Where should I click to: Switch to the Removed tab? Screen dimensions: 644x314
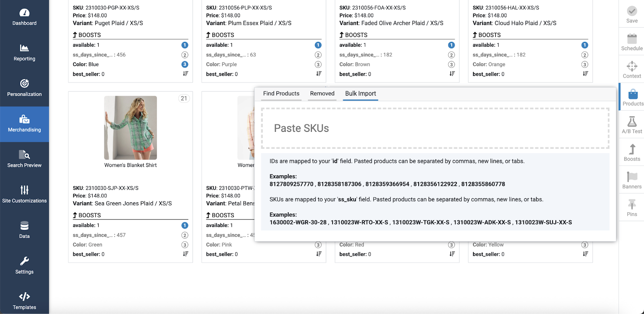(322, 94)
